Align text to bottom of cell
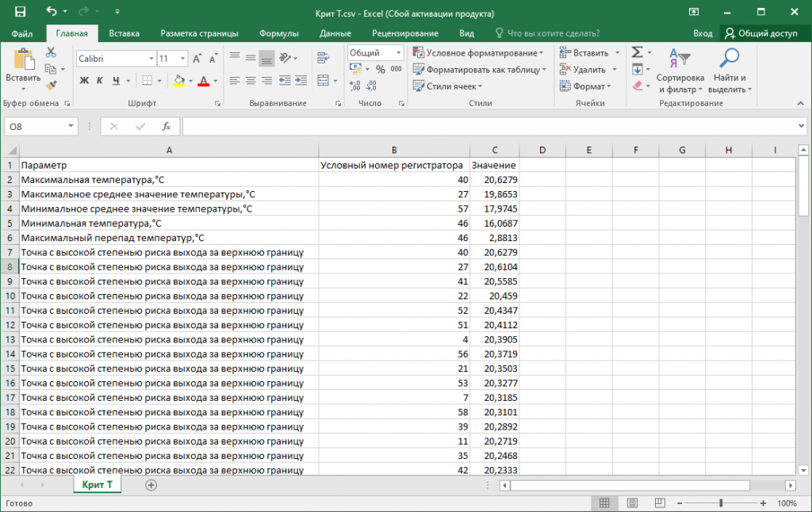 click(x=266, y=58)
